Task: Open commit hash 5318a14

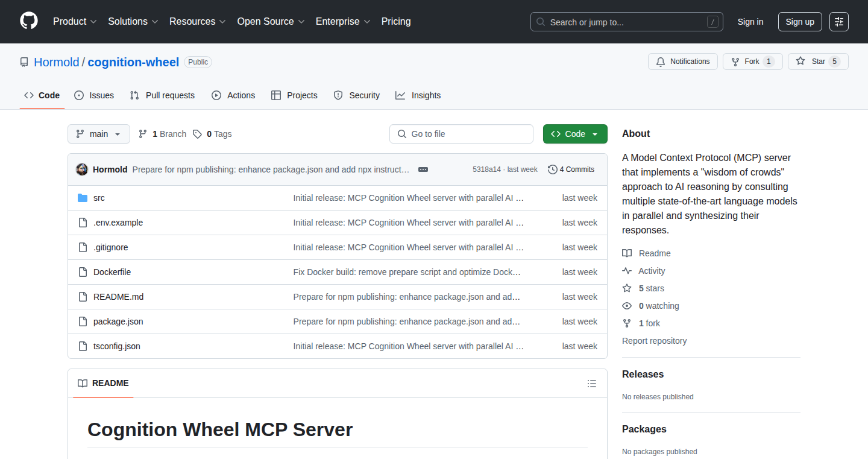Action: (486, 169)
